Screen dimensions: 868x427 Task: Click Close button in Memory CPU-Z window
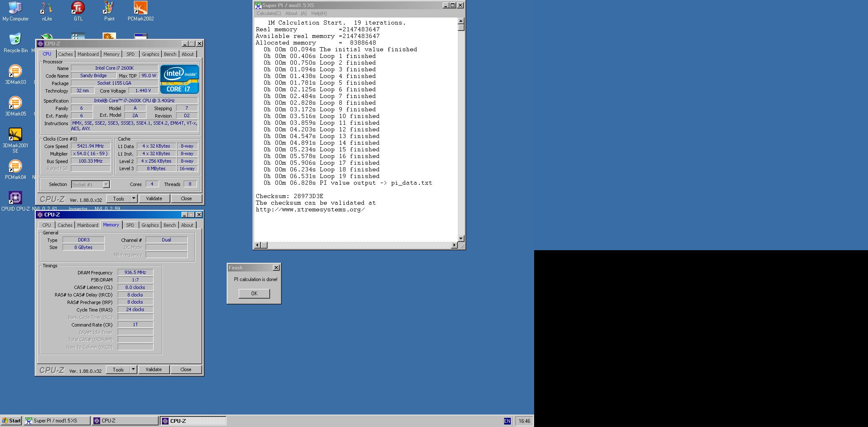186,369
